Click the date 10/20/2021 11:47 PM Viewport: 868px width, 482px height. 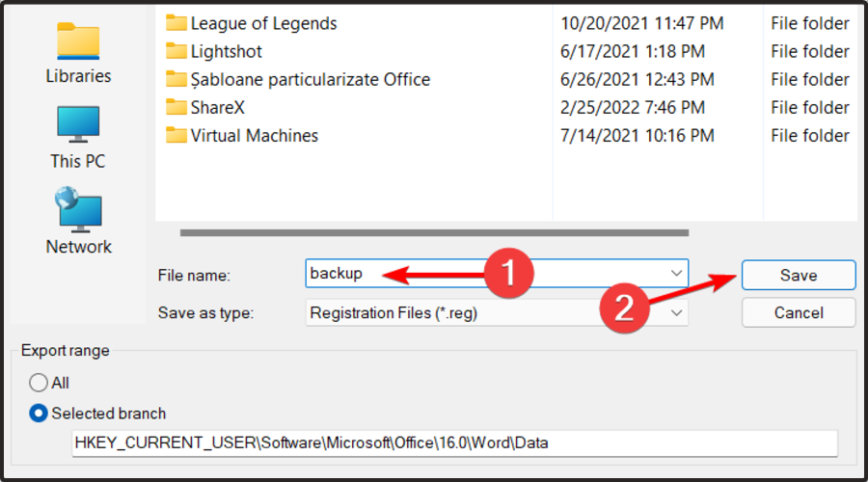[x=641, y=23]
